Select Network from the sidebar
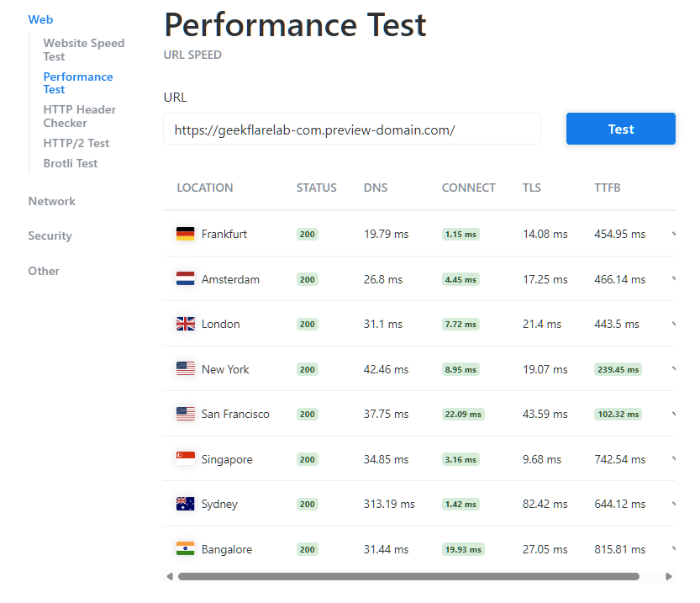 coord(51,201)
